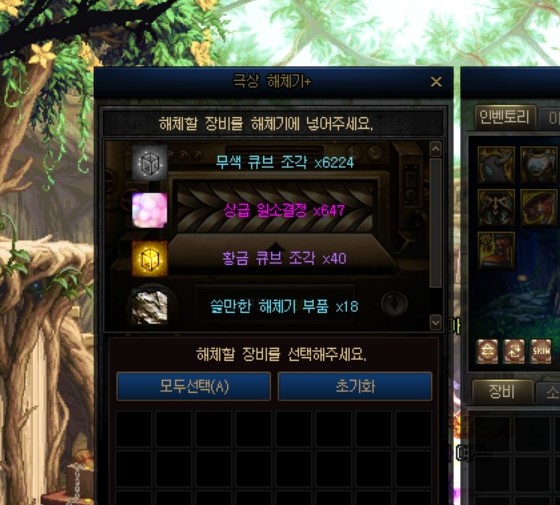560x505 pixels.
Task: Click the material list scrollbar thumb
Action: (x=435, y=223)
